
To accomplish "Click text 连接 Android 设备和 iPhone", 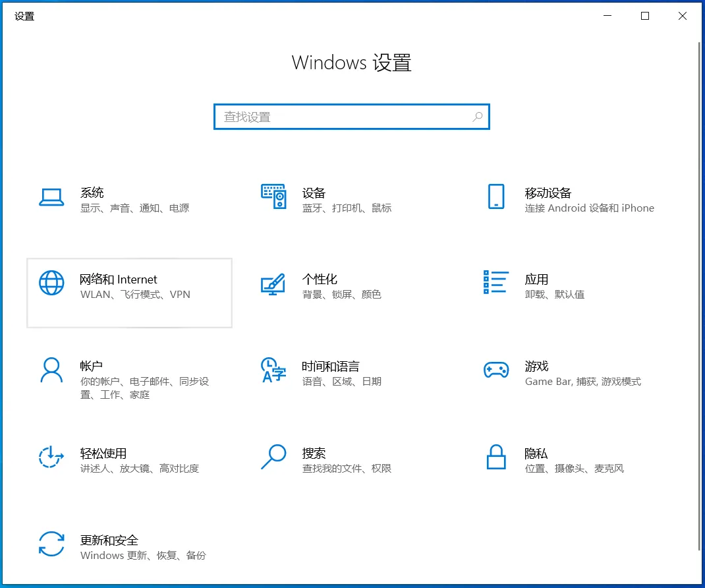I will pos(590,208).
